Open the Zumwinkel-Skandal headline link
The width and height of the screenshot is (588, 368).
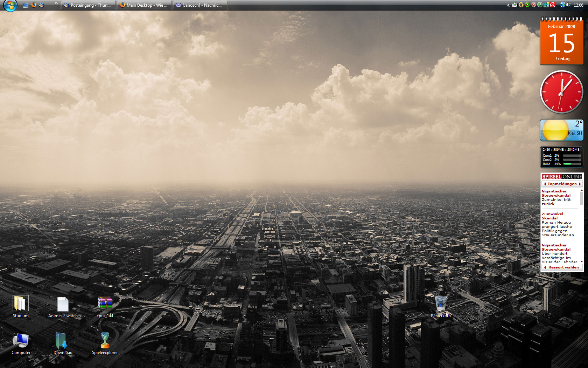pyautogui.click(x=553, y=216)
